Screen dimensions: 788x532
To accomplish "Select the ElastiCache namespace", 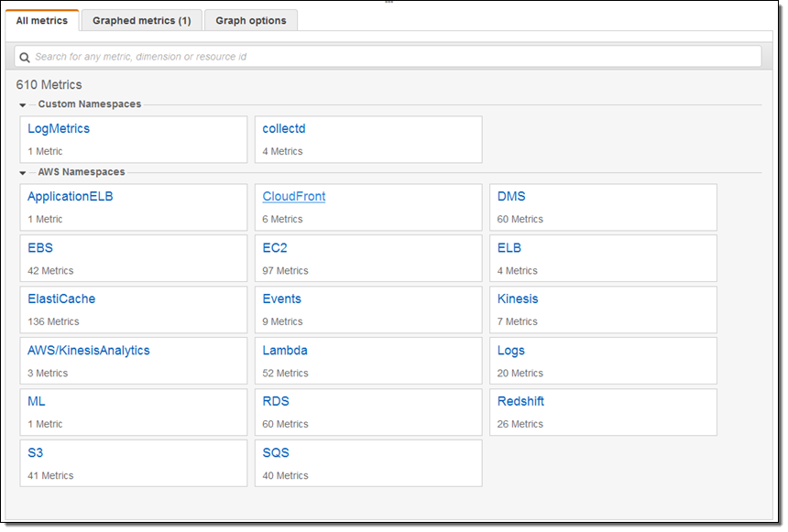I will pyautogui.click(x=61, y=299).
